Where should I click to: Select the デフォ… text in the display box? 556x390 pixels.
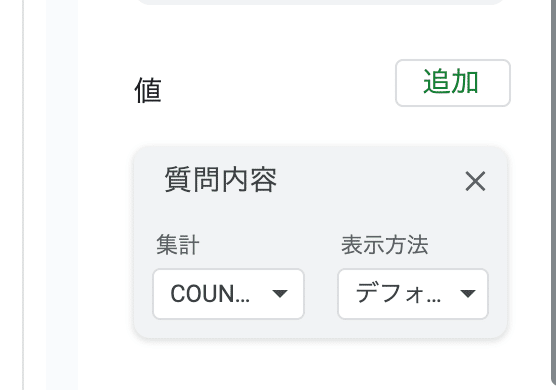pyautogui.click(x=398, y=294)
